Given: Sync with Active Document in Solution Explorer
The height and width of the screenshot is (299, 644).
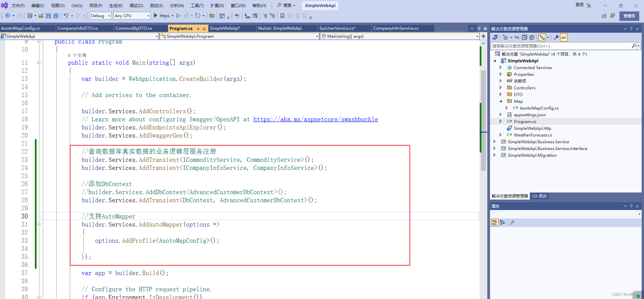Looking at the screenshot, I should (517, 37).
